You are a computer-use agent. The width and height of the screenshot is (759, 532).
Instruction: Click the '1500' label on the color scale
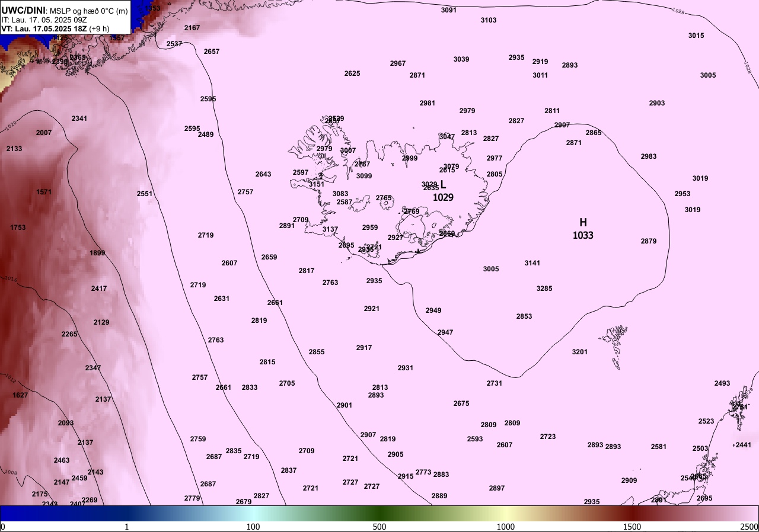point(632,527)
